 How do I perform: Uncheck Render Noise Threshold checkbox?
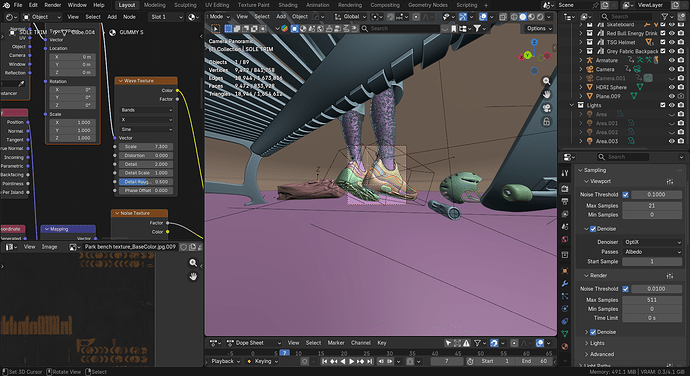point(625,289)
